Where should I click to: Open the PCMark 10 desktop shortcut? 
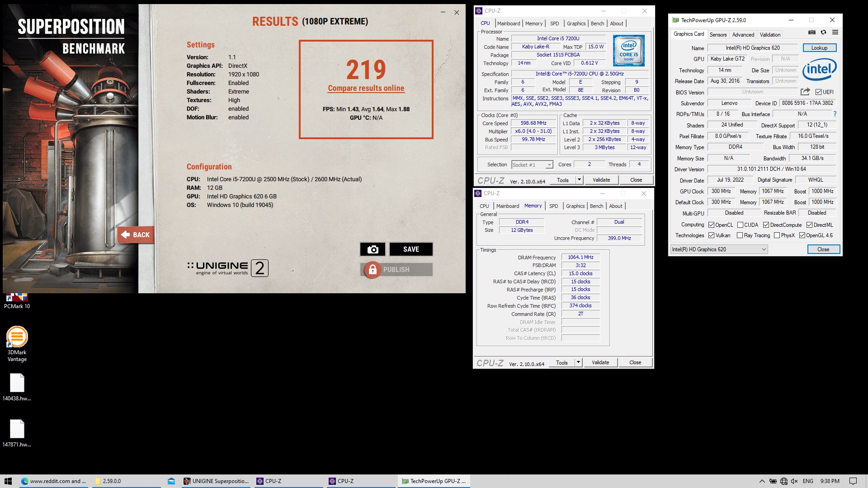17,301
